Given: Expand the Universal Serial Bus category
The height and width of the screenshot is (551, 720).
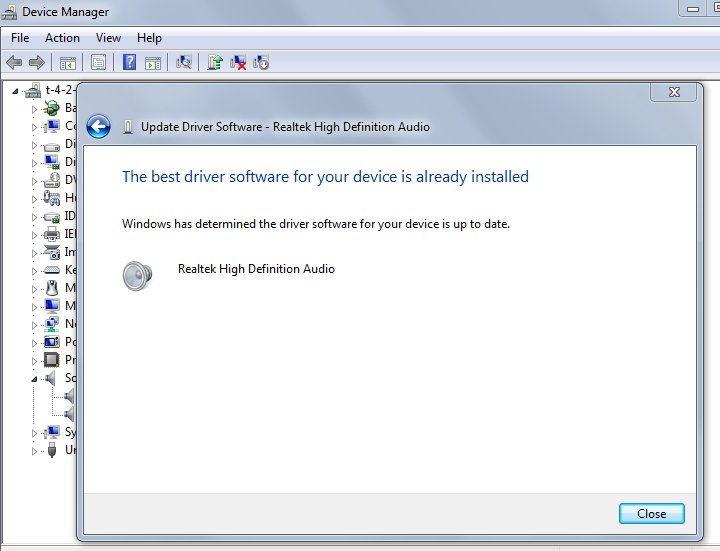Looking at the screenshot, I should pyautogui.click(x=34, y=451).
